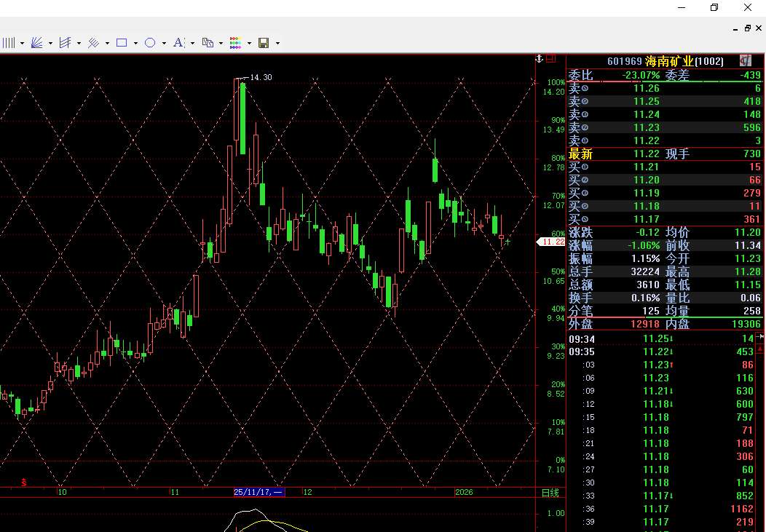This screenshot has width=766, height=532.
Task: Click the anchor icon above the price axis
Action: point(540,58)
